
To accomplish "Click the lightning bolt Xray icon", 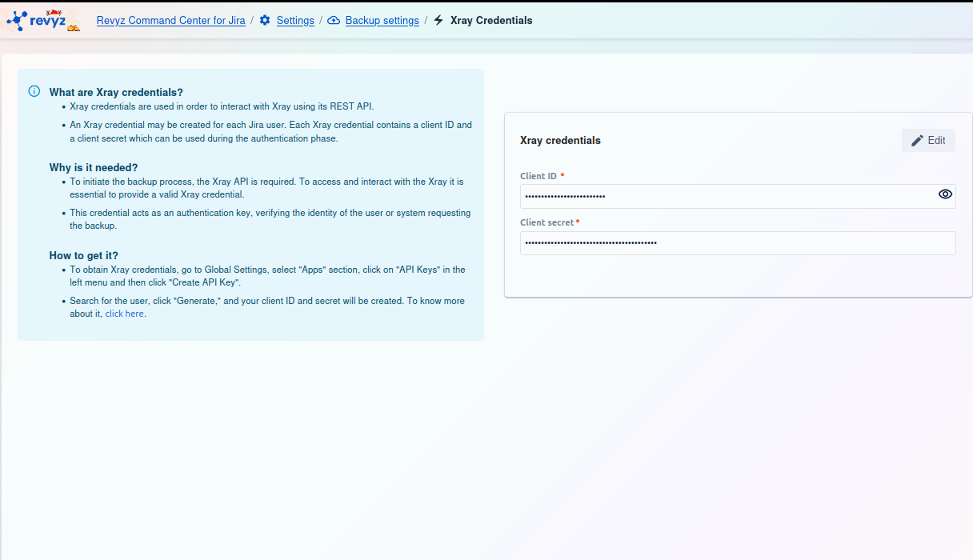I will [x=438, y=20].
